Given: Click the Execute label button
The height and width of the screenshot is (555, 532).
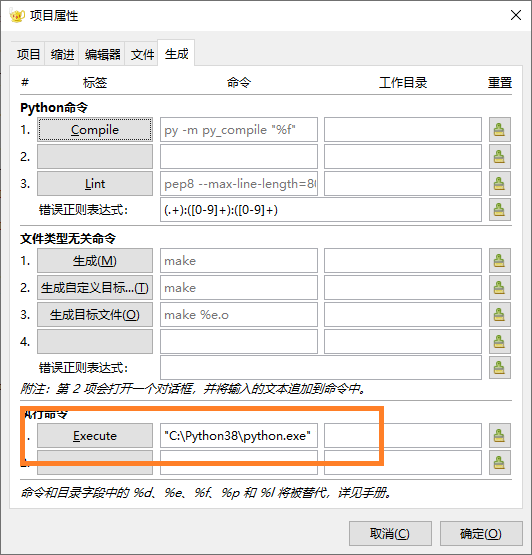Looking at the screenshot, I should [x=95, y=435].
